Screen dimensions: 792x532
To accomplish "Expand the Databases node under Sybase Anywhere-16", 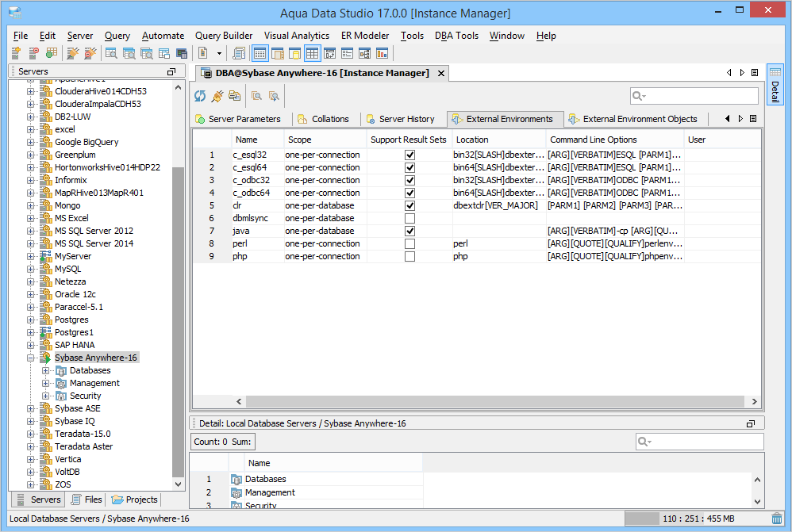I will (x=45, y=370).
